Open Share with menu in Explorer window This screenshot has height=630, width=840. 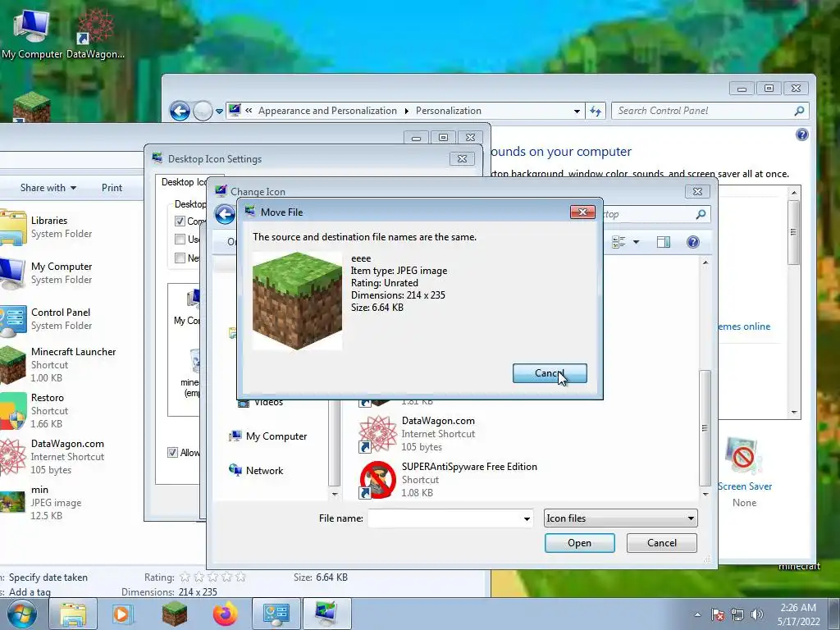coord(48,188)
